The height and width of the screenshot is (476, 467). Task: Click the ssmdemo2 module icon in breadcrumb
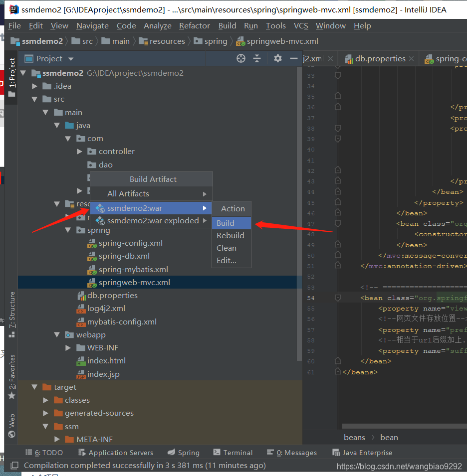tap(15, 41)
